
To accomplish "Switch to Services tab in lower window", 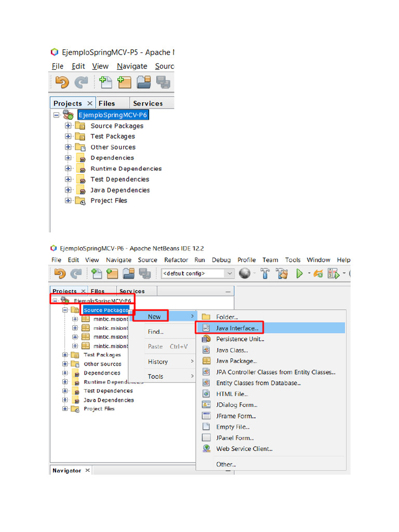I will 132,291.
